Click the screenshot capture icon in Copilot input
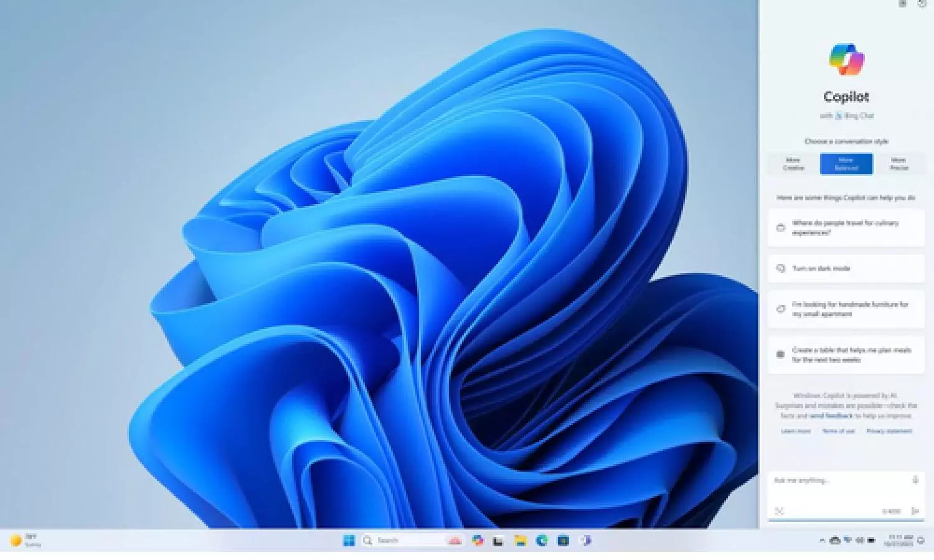The image size is (934, 560). [x=779, y=511]
